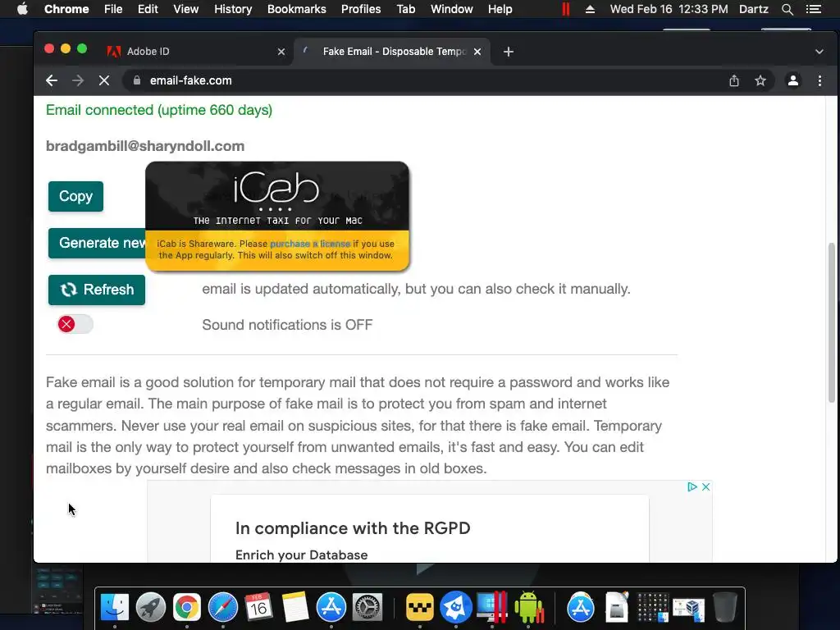
Task: Open the Tab menu
Action: (406, 9)
